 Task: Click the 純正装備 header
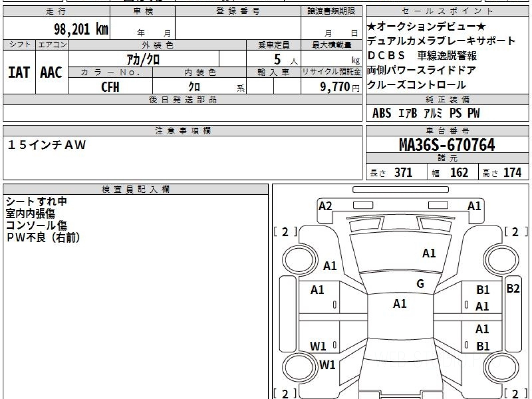(448, 100)
